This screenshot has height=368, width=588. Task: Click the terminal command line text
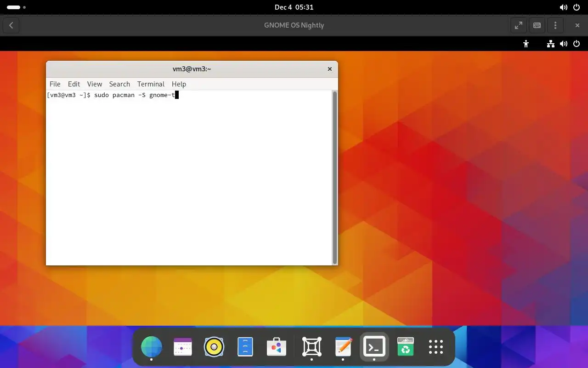(x=112, y=95)
